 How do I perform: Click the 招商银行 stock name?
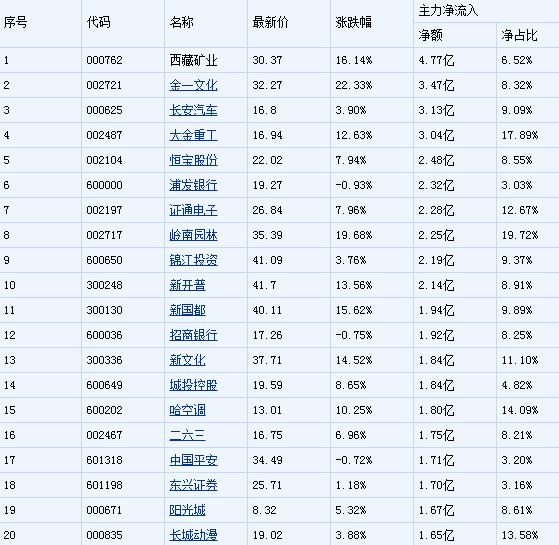193,335
